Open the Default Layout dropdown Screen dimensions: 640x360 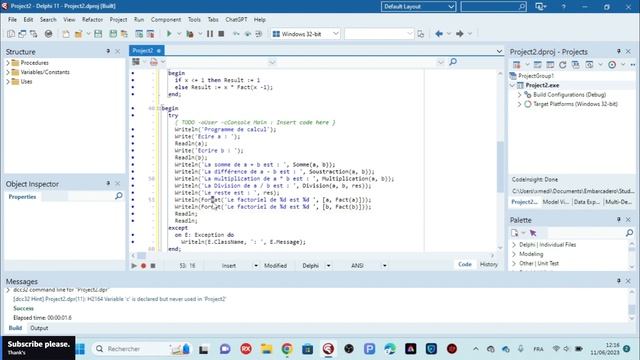click(451, 7)
